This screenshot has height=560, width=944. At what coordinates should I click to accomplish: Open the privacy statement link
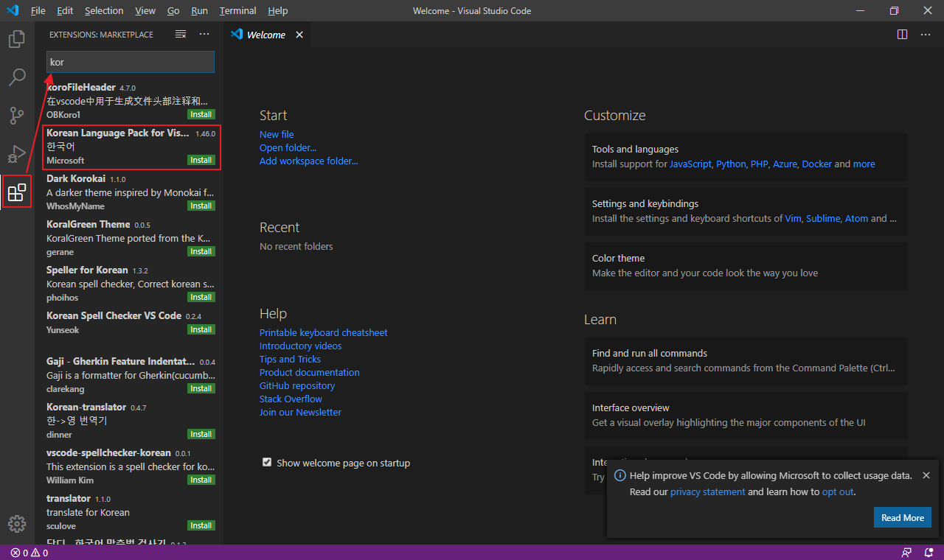[707, 491]
